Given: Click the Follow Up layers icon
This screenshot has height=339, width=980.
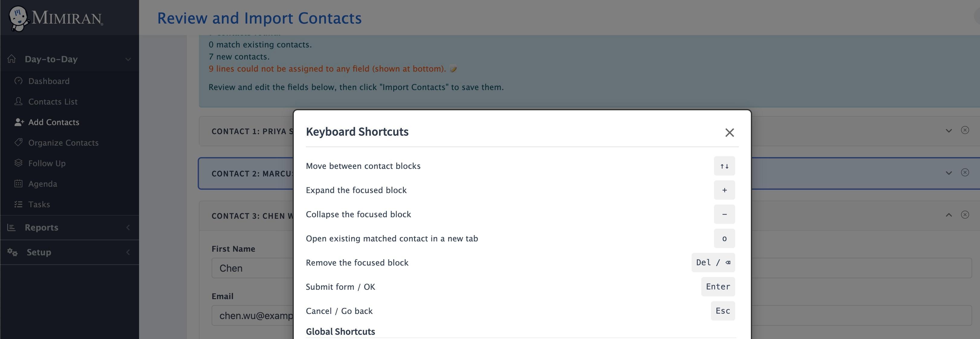Looking at the screenshot, I should [18, 163].
